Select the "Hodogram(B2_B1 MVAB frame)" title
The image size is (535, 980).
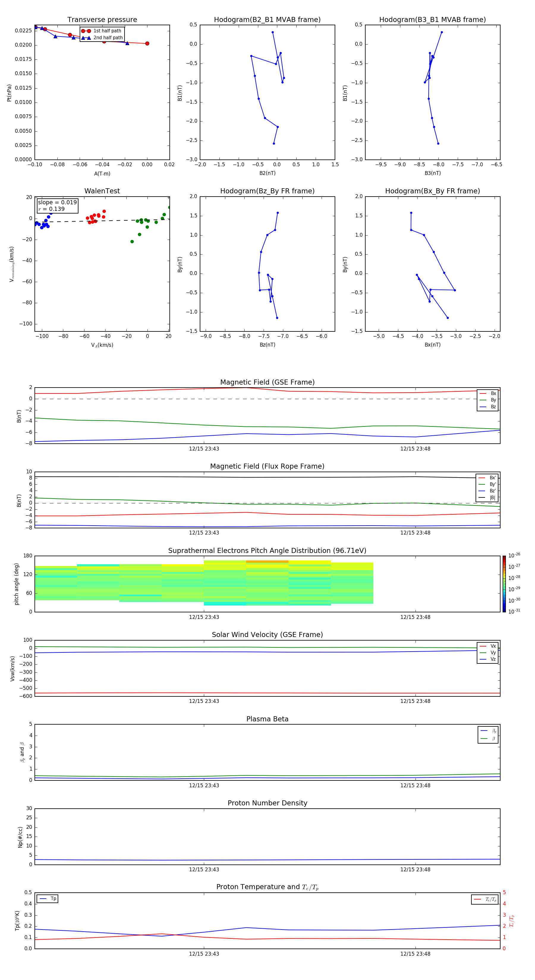coord(267,20)
